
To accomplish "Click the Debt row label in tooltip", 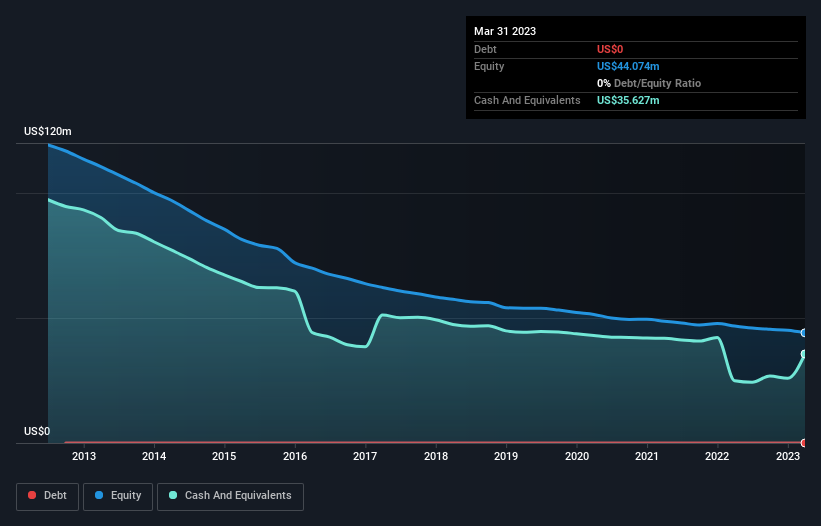I will pos(485,49).
